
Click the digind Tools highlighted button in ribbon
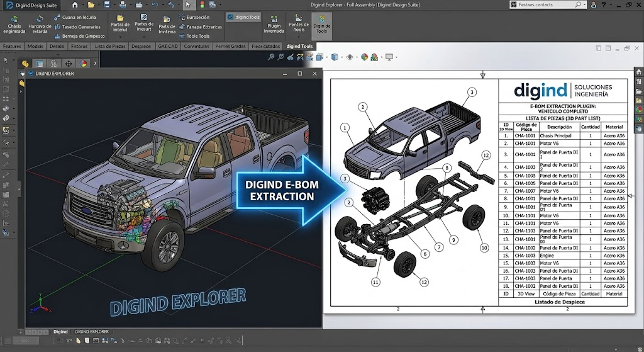244,17
